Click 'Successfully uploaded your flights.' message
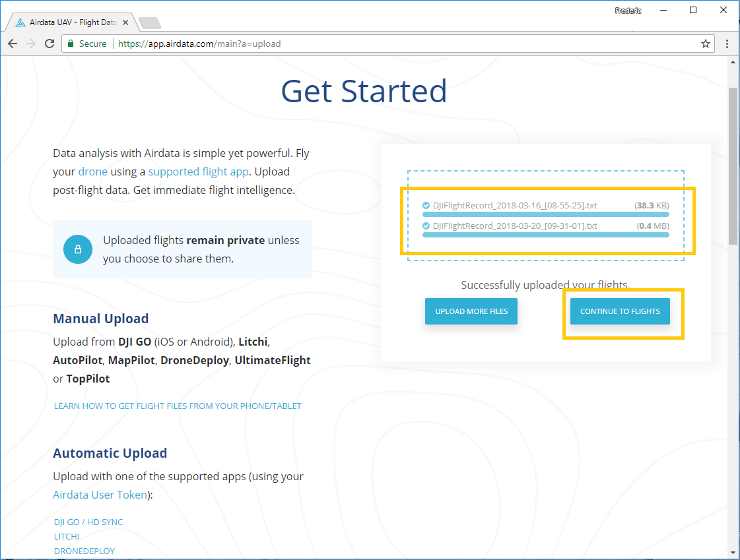Viewport: 740px width, 560px height. pyautogui.click(x=545, y=285)
